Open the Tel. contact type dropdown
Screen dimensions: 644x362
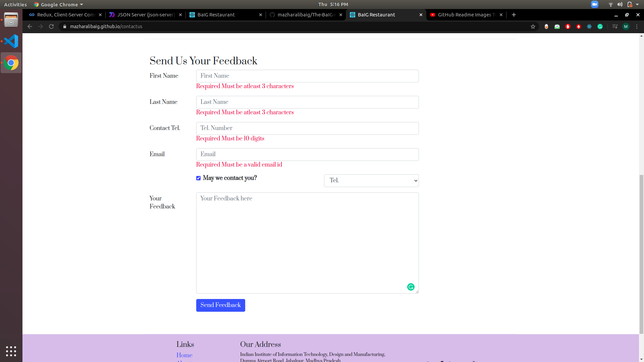click(x=371, y=181)
